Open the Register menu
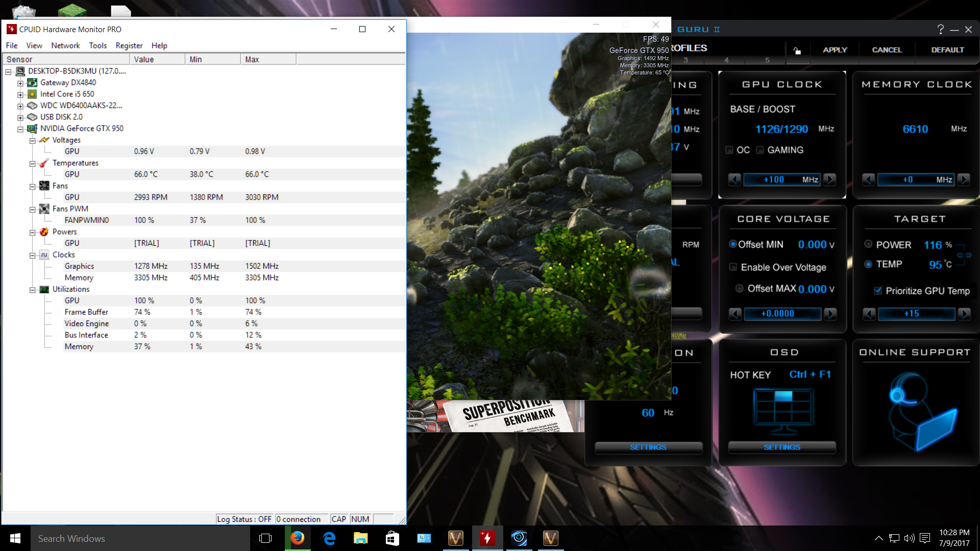 129,45
